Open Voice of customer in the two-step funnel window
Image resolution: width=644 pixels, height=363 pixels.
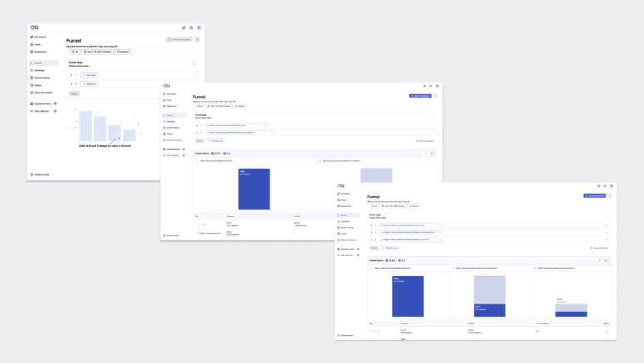174,140
